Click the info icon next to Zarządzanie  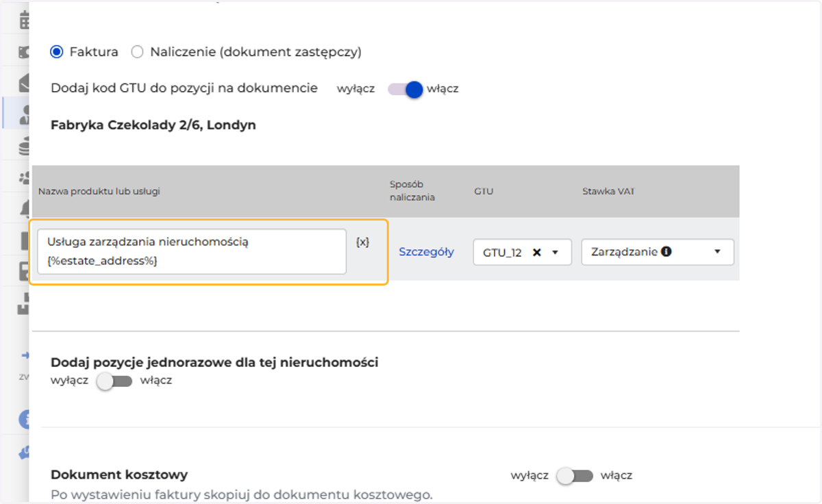tap(667, 251)
